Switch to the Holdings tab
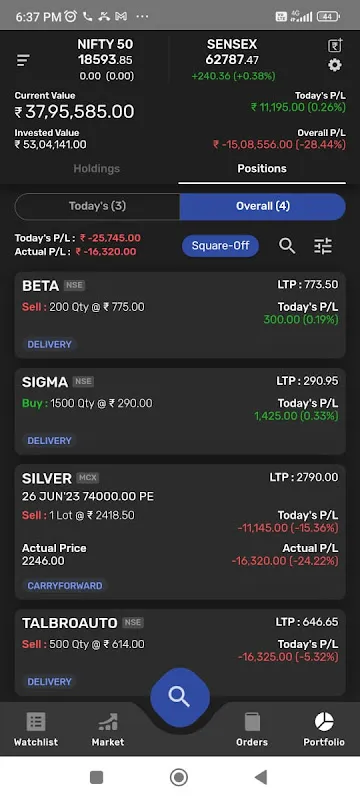Screen dimensions: 360x800 [x=96, y=168]
